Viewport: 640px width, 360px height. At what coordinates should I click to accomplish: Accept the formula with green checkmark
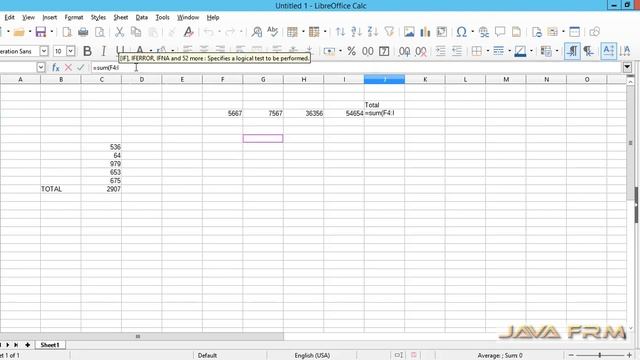[80, 67]
